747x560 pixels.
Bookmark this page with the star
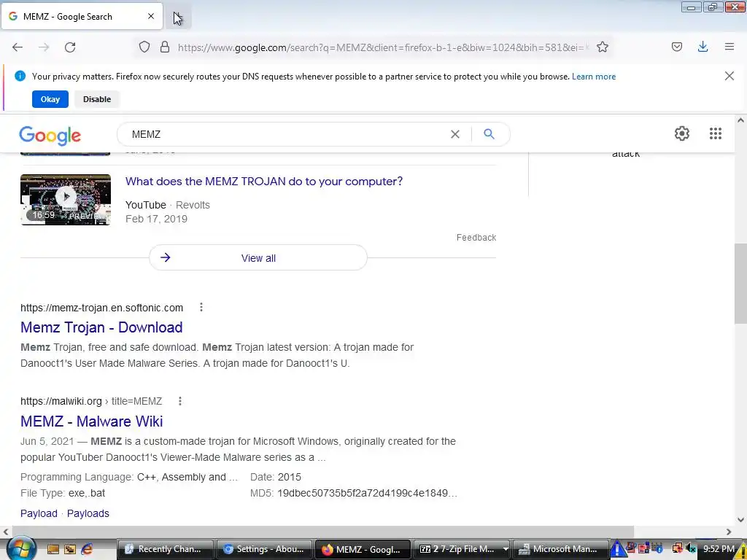[x=603, y=47]
